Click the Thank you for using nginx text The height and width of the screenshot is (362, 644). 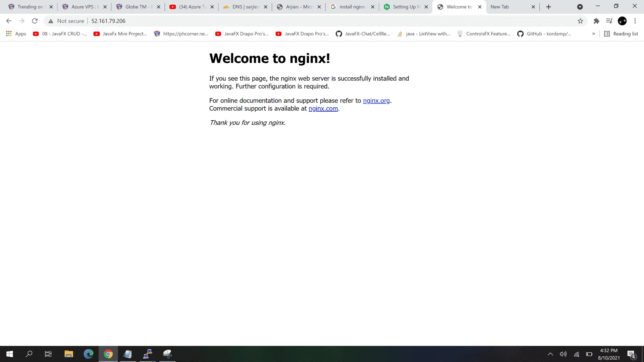click(x=247, y=123)
